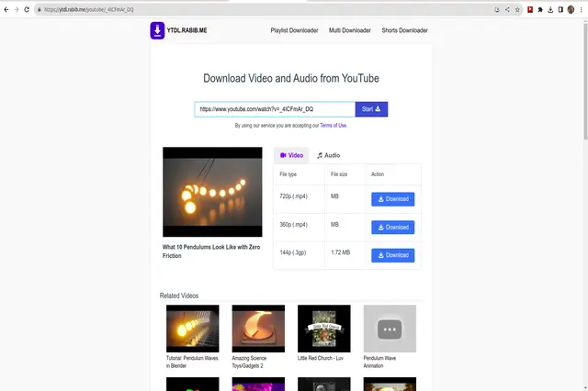This screenshot has height=391, width=588.
Task: Click the browser forward arrow
Action: pos(17,10)
